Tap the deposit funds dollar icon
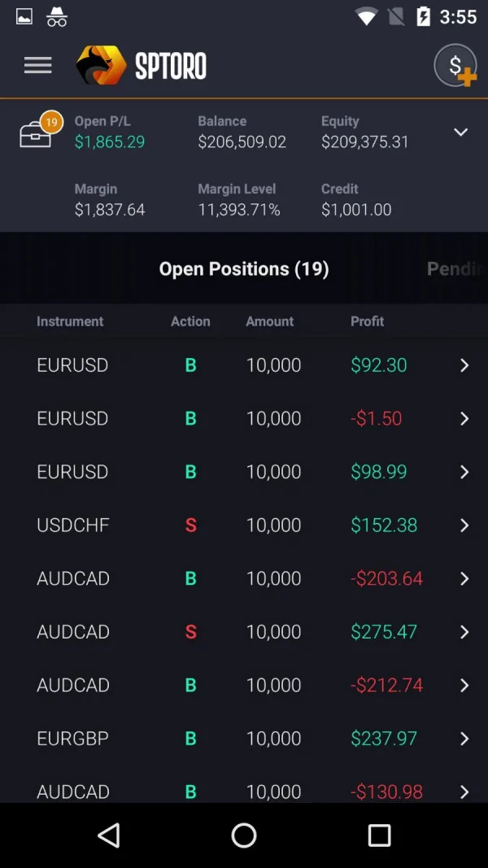 point(455,66)
